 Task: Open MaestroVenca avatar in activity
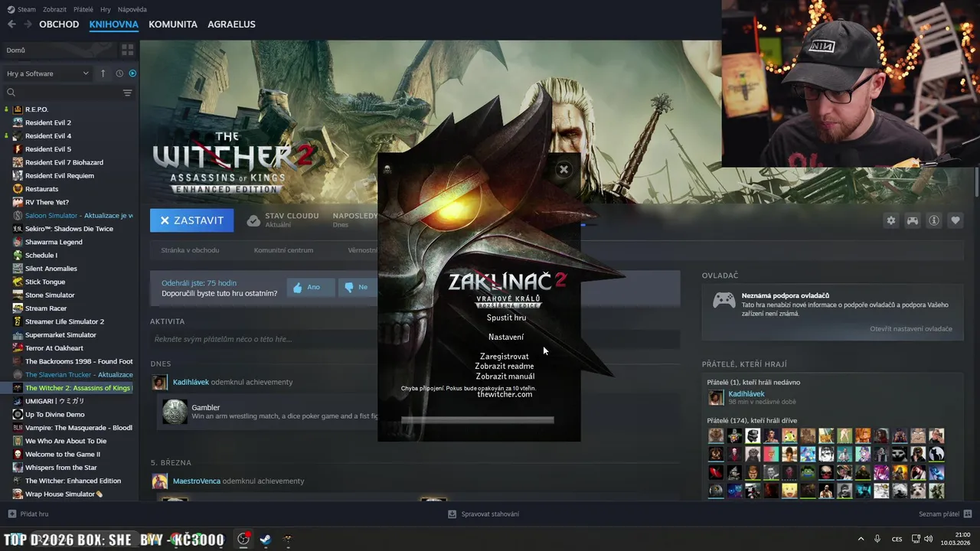click(160, 481)
